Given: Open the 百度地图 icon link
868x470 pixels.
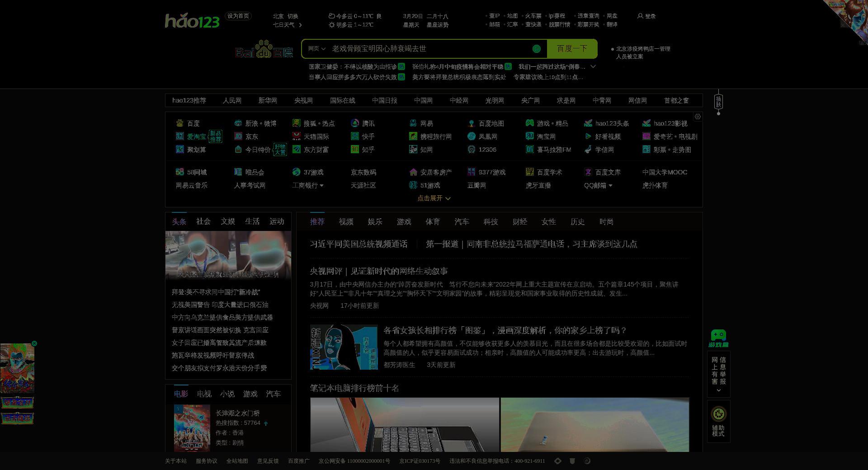Looking at the screenshot, I should (x=471, y=123).
